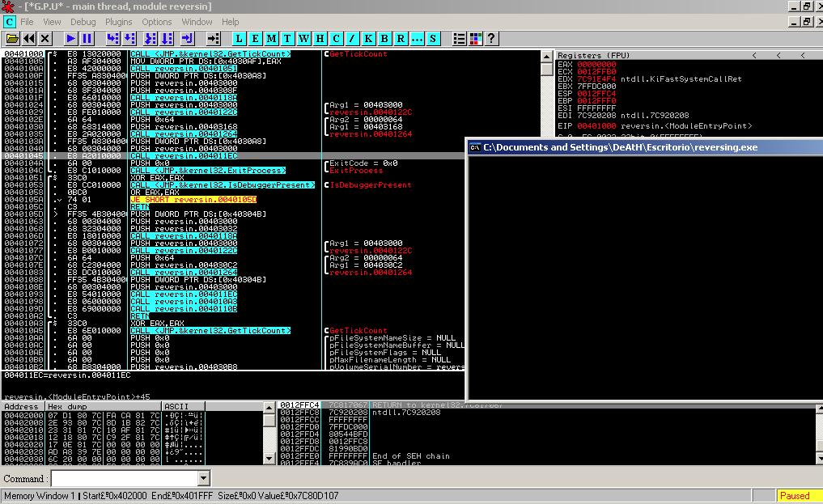823x504 pixels.
Task: Open the Plugins menu
Action: pyautogui.click(x=119, y=22)
